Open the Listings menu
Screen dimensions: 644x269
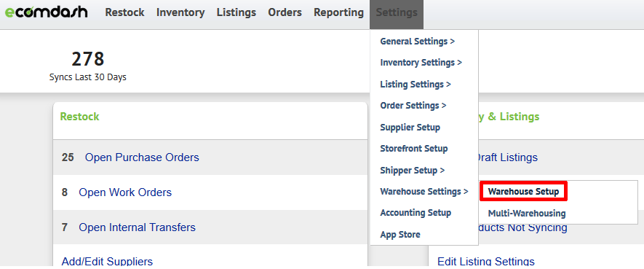[x=236, y=12]
